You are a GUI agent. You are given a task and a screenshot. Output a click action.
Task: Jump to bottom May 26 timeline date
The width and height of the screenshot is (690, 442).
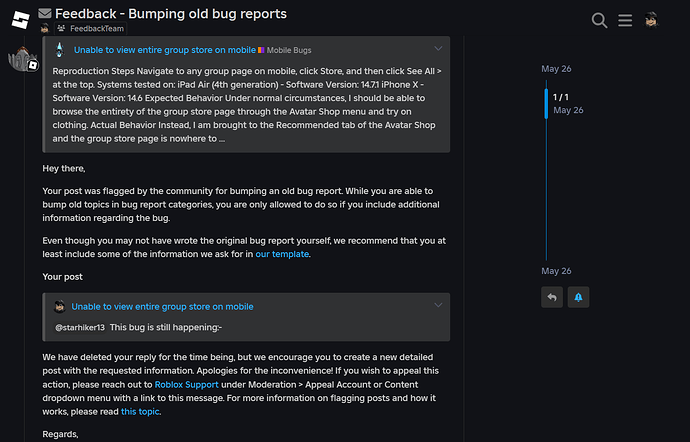(556, 271)
